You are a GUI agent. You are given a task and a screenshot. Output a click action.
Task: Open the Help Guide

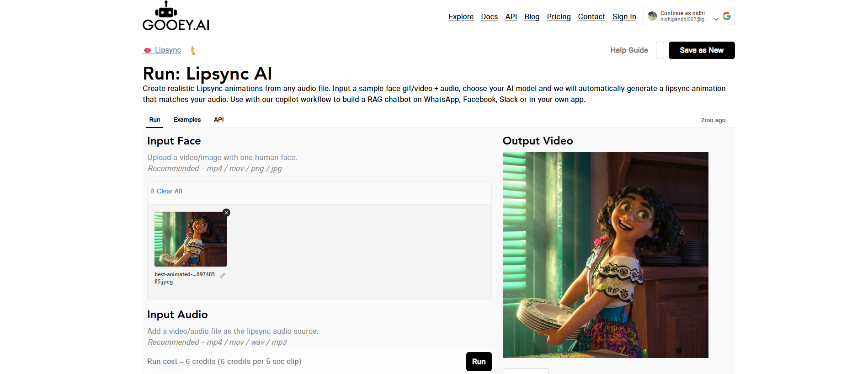coord(629,50)
